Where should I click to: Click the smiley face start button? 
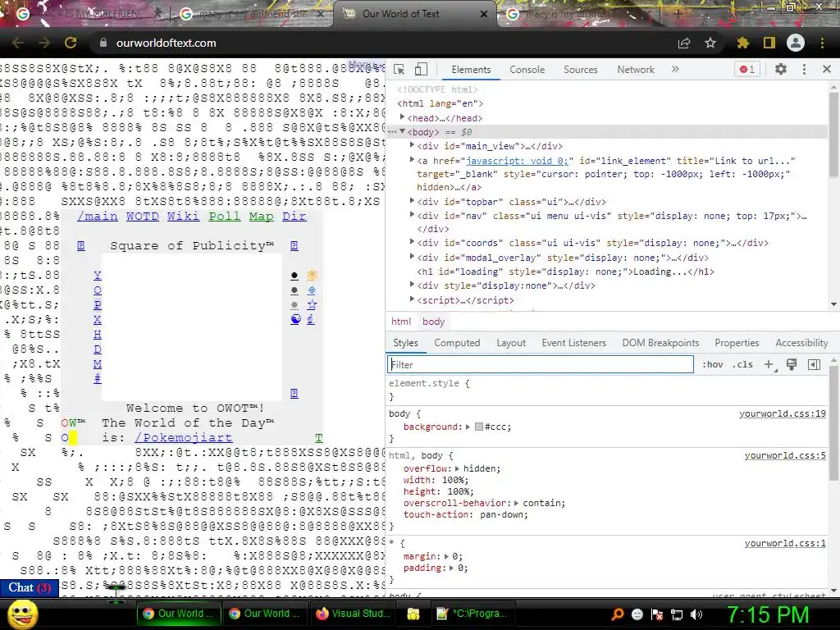[22, 614]
